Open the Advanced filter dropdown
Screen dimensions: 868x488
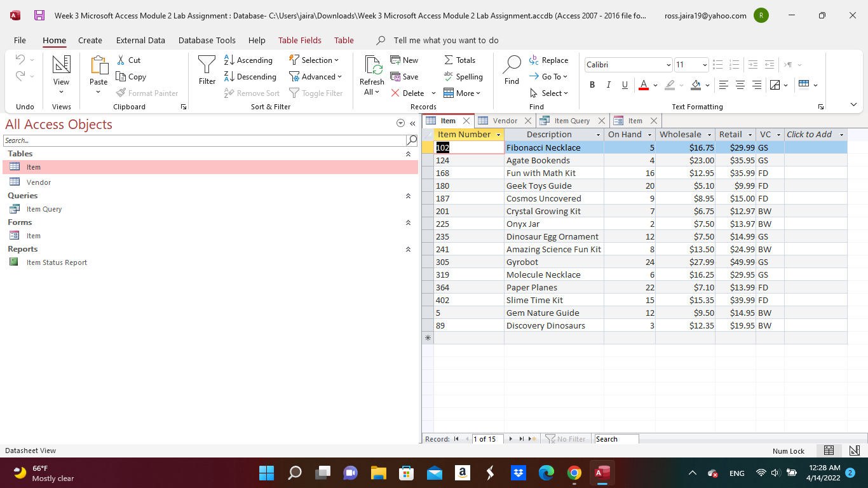click(x=316, y=76)
